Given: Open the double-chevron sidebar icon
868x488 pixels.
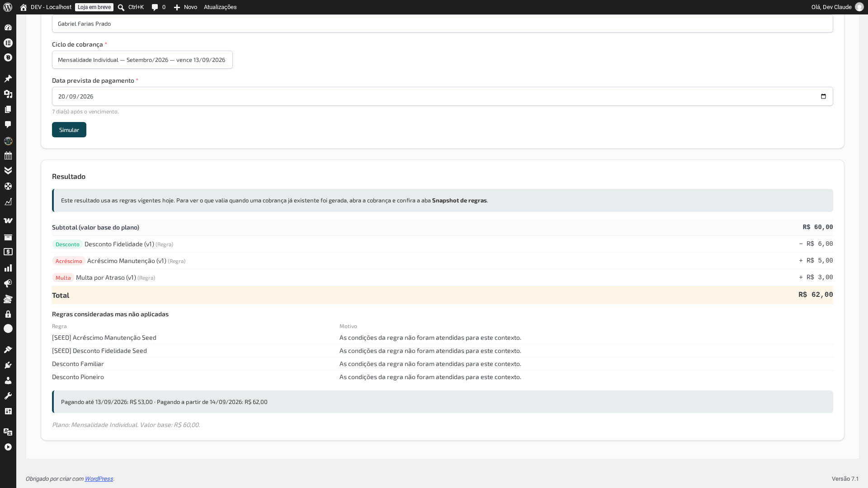Looking at the screenshot, I should (x=8, y=171).
